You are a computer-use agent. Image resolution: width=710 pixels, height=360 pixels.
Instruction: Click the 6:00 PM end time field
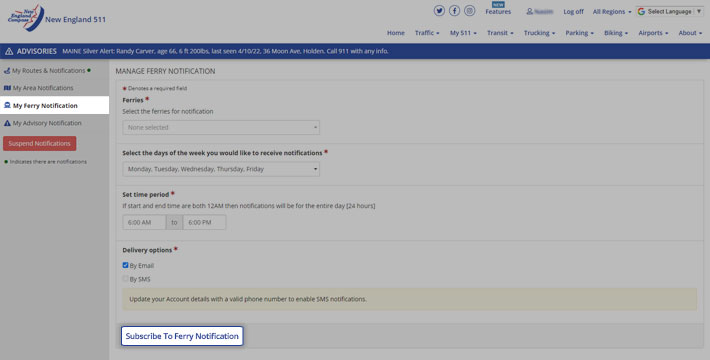click(204, 222)
